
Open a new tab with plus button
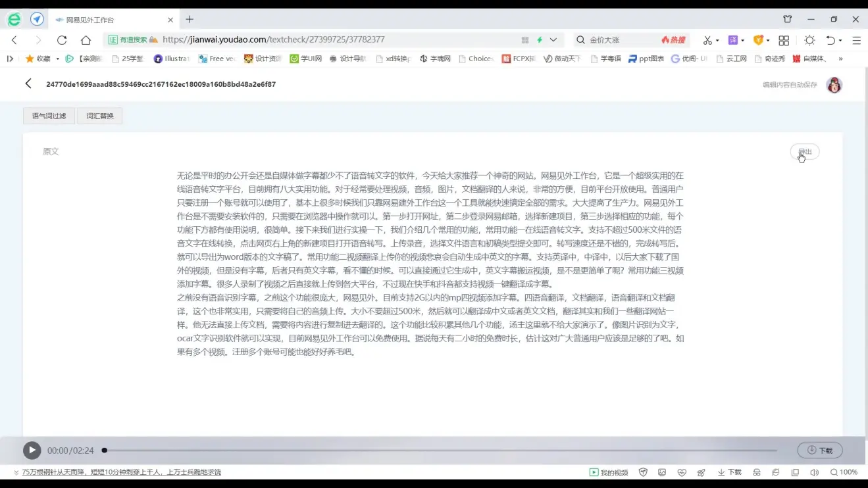point(190,19)
